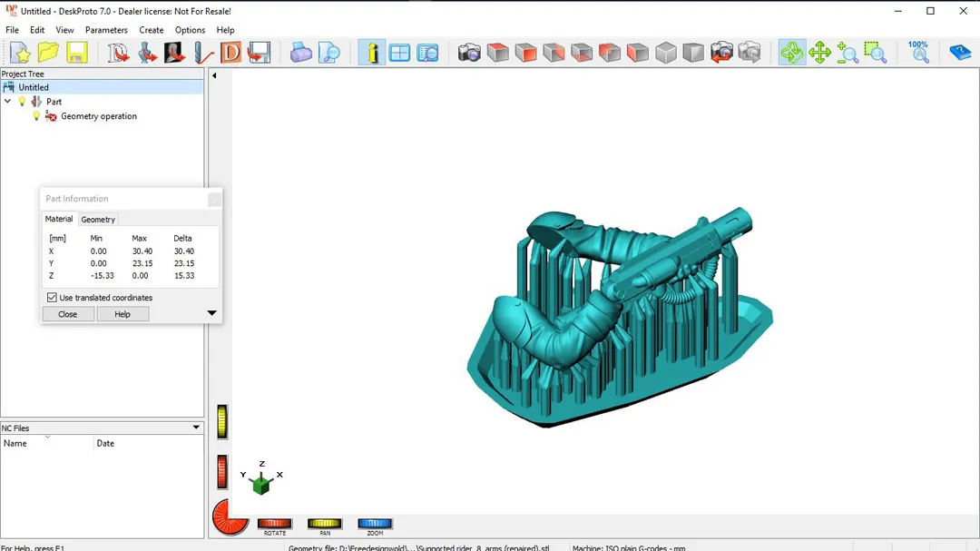Select the red inner-left-face cube view

coord(610,53)
